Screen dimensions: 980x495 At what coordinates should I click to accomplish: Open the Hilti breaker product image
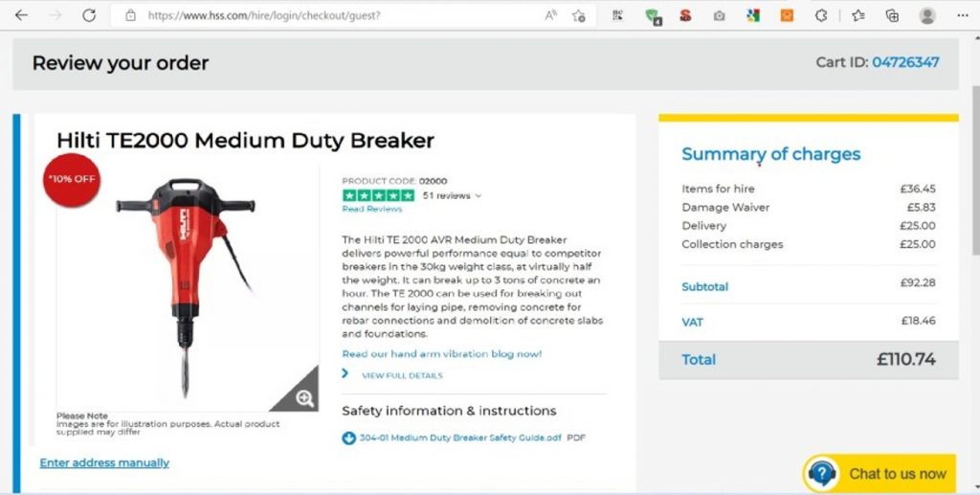[x=187, y=287]
